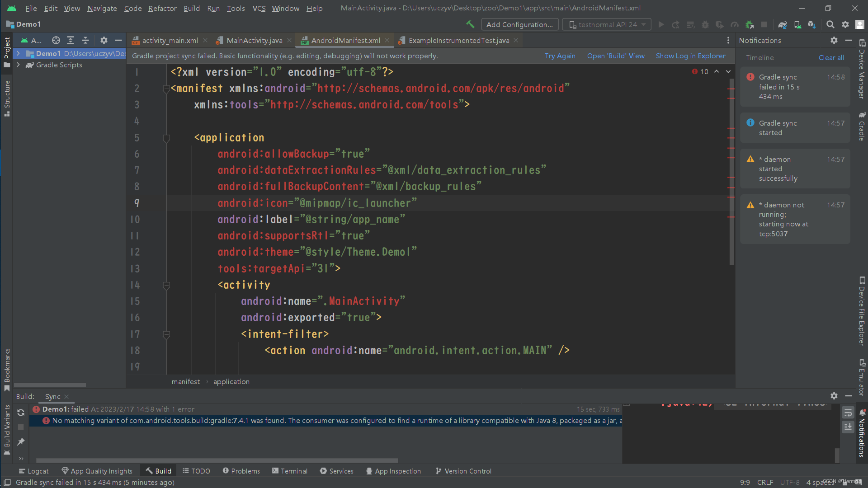
Task: Fold the activity tag at line 14
Action: [166, 286]
